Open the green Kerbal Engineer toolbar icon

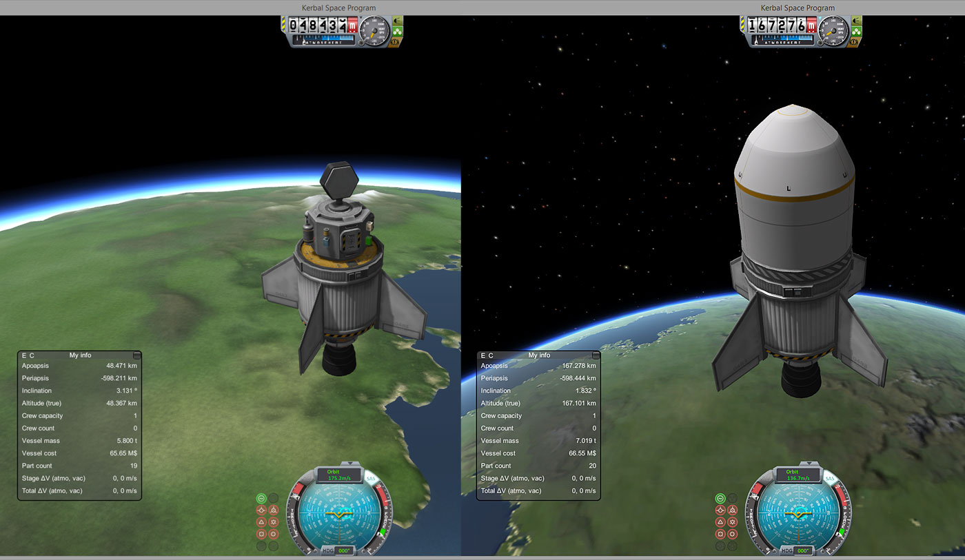tap(397, 32)
